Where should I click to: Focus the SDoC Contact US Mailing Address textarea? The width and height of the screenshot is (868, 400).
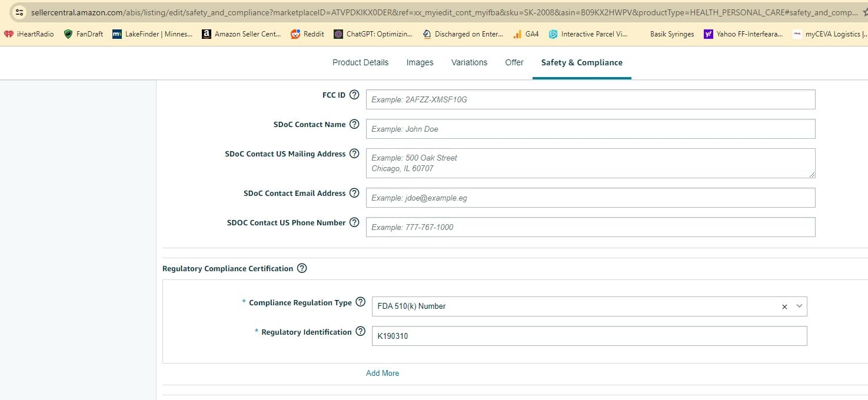590,163
